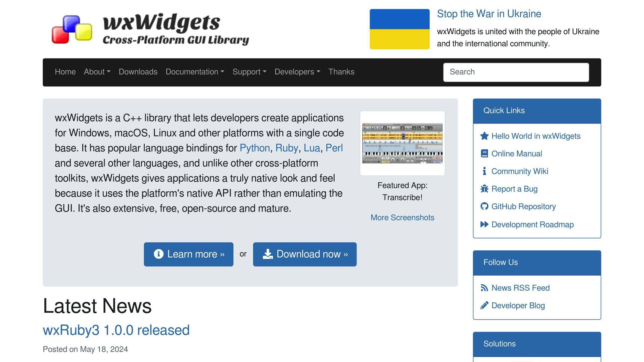Click the pencil icon beside Developer Blog
Viewport: 644px width, 362px height.
pos(484,305)
